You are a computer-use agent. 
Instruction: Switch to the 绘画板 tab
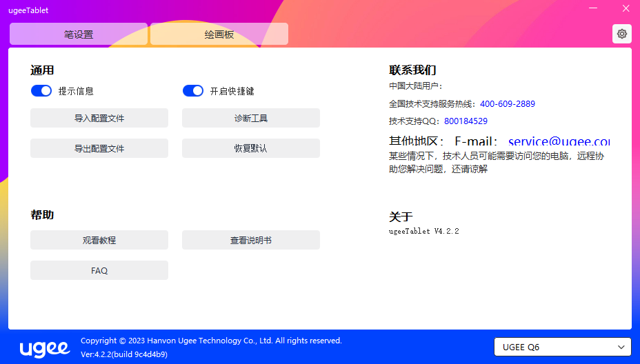pos(219,34)
